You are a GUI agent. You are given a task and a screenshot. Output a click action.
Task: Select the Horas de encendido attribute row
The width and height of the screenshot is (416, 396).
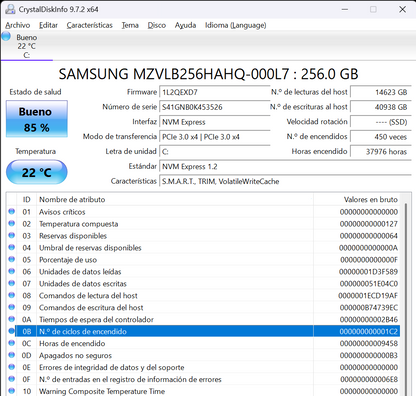coord(203,343)
